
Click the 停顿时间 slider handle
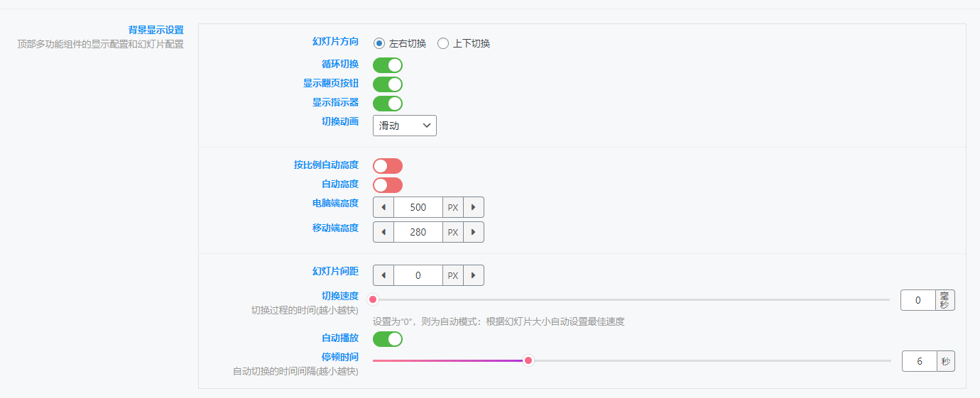(528, 360)
